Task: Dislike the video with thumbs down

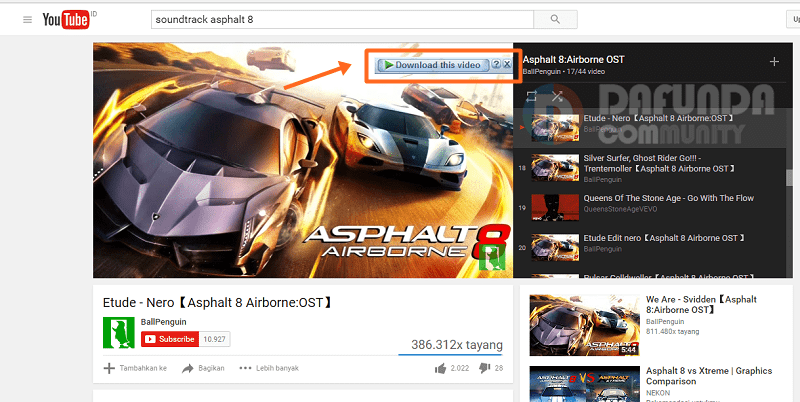Action: click(484, 368)
